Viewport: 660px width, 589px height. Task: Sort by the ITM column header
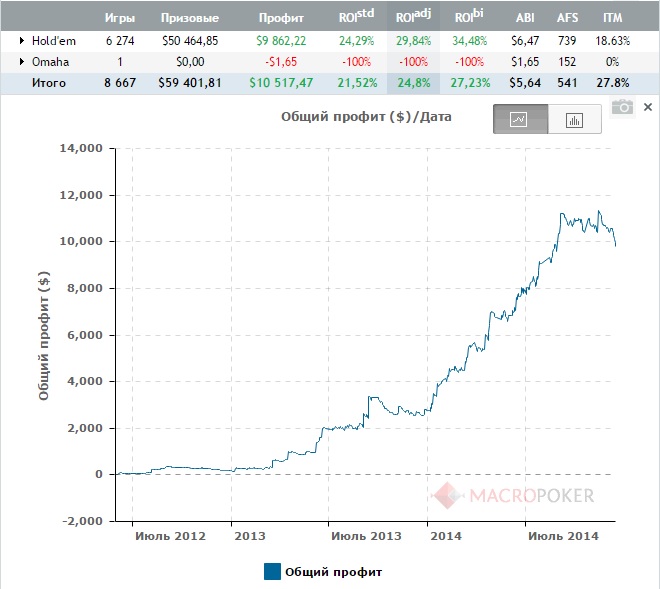pos(615,18)
